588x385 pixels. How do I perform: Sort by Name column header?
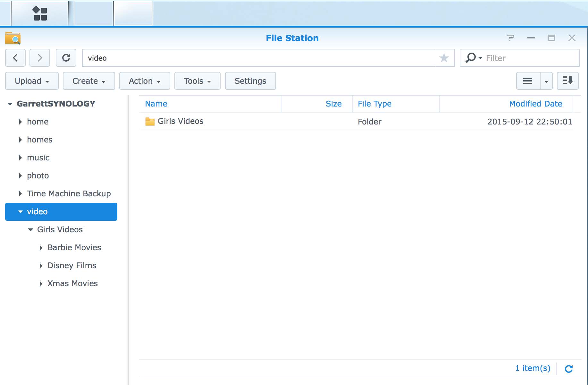(156, 104)
